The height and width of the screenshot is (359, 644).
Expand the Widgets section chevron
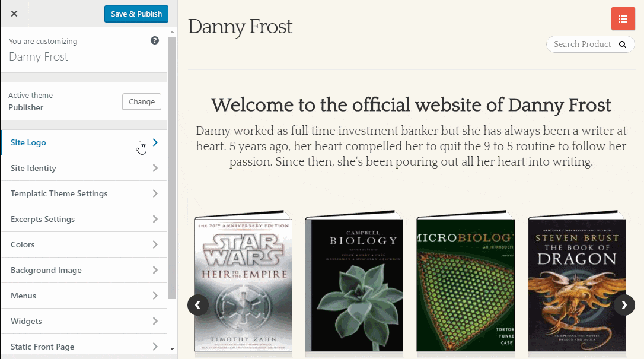pos(155,321)
